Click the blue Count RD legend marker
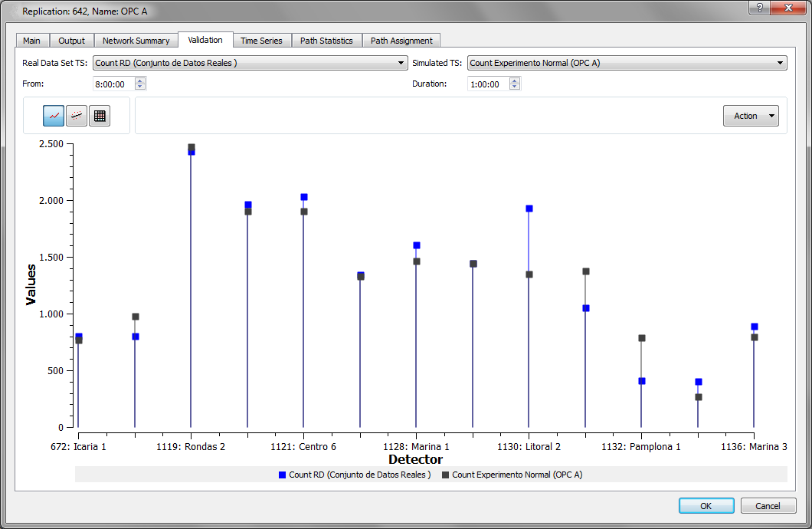 tap(282, 475)
